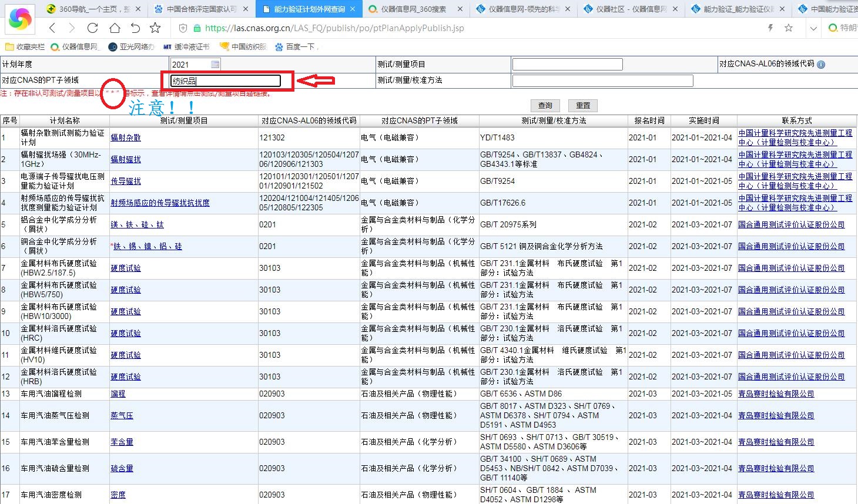
Task: Click the address bar URL las.cnas.org.cn
Action: 334,28
